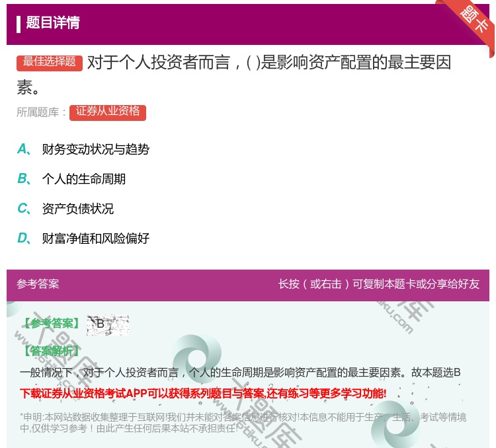Click the 最佳选择题 red tag
496x448 pixels.
click(x=50, y=62)
